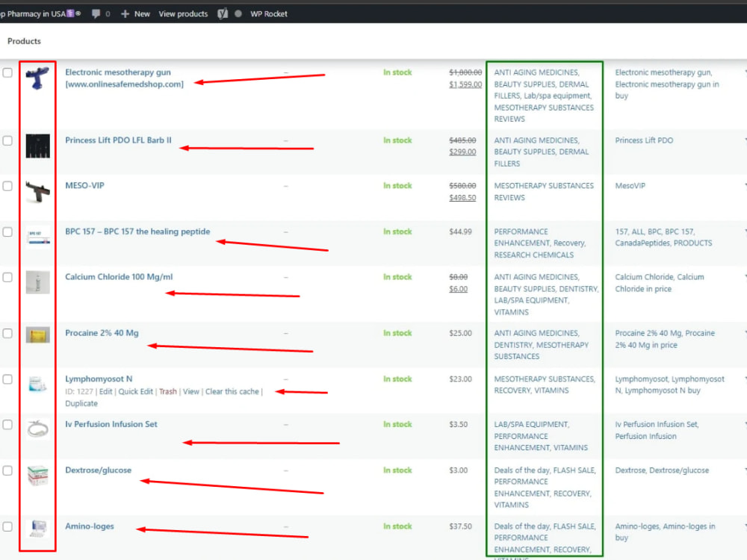
Task: Select Iv Perfusion Infusion Set checkbox
Action: tap(7, 424)
